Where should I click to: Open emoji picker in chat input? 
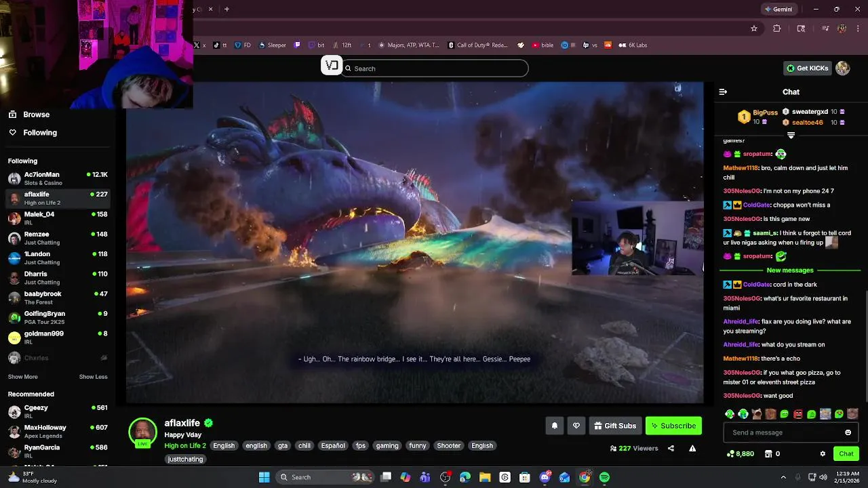[x=848, y=432]
